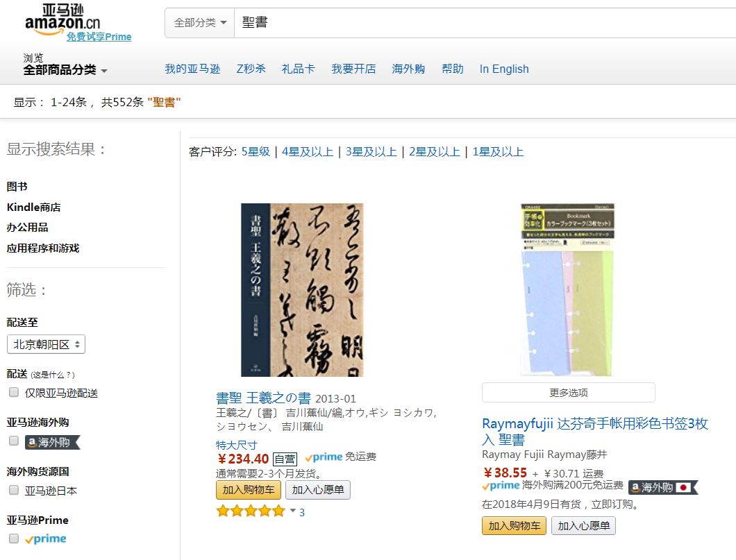The image size is (736, 560).
Task: Filter by 4星及以上 customer rating
Action: (x=308, y=152)
